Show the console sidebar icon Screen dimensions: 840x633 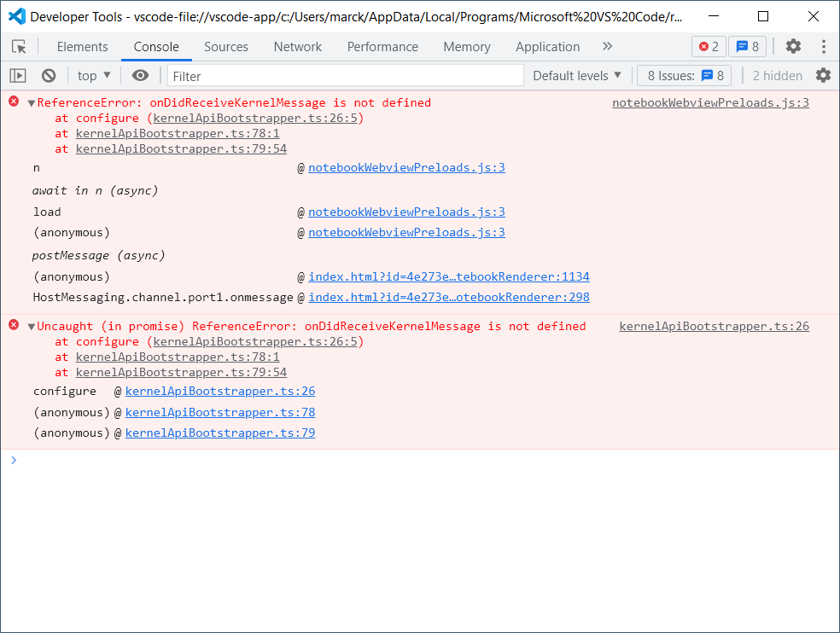click(17, 75)
